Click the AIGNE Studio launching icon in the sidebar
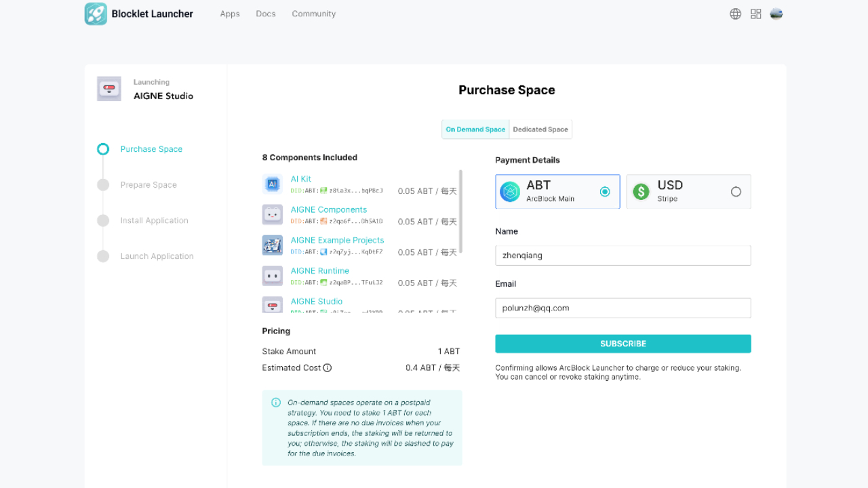 click(108, 88)
